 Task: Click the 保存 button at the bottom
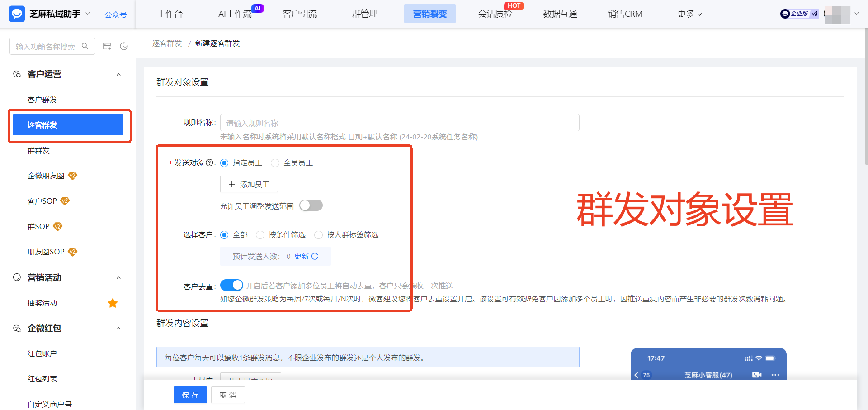click(x=190, y=395)
